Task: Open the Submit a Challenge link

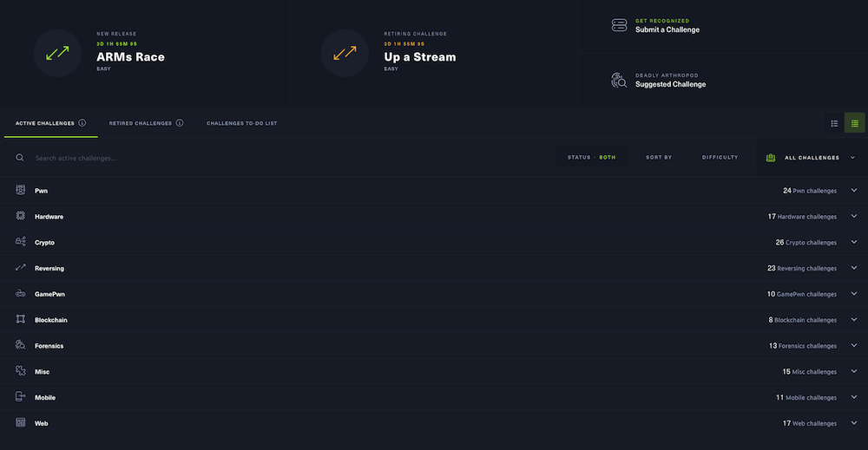Action: pyautogui.click(x=667, y=29)
